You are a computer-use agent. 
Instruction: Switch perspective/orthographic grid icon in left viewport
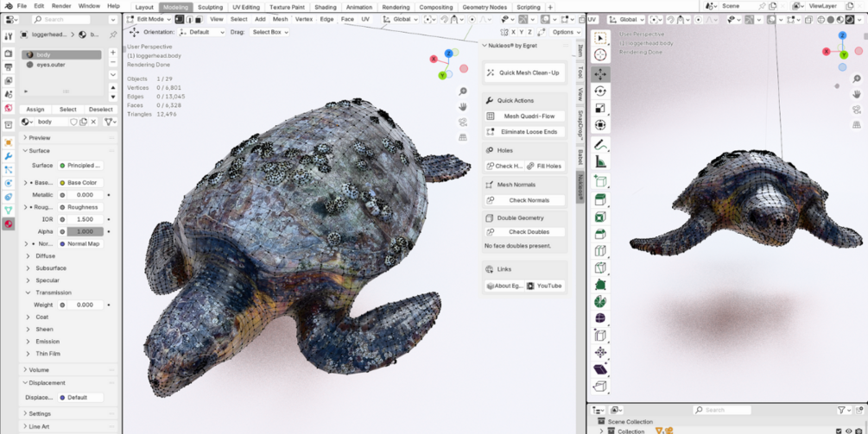click(463, 137)
